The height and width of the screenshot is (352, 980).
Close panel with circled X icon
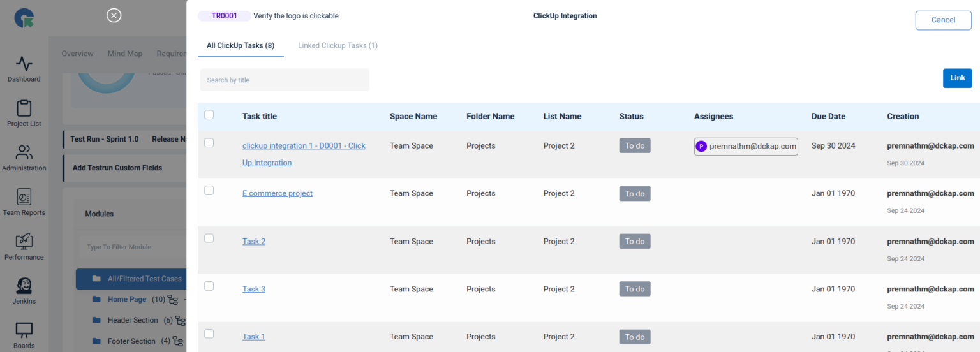(114, 15)
